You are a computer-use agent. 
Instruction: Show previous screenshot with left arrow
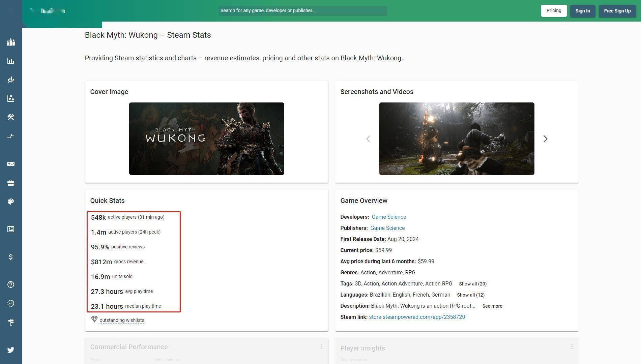pos(368,139)
